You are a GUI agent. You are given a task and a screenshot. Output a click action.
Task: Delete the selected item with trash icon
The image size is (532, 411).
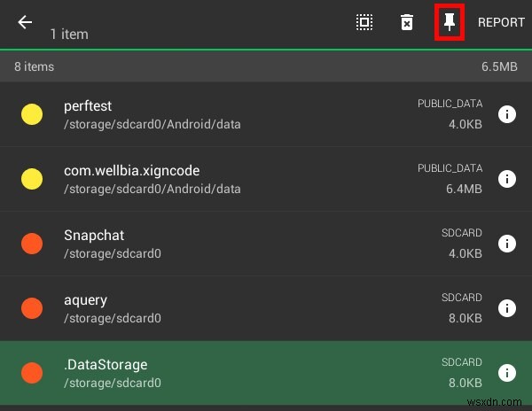click(406, 22)
